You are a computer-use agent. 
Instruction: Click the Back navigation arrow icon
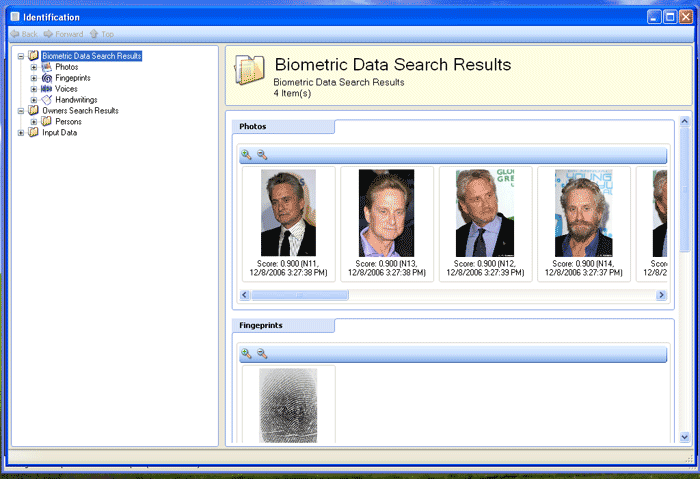[15, 34]
